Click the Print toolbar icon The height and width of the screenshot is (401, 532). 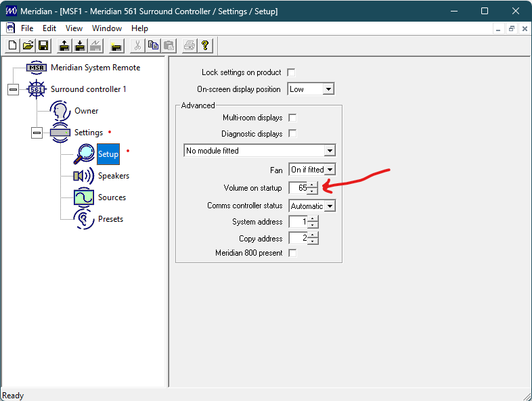190,45
